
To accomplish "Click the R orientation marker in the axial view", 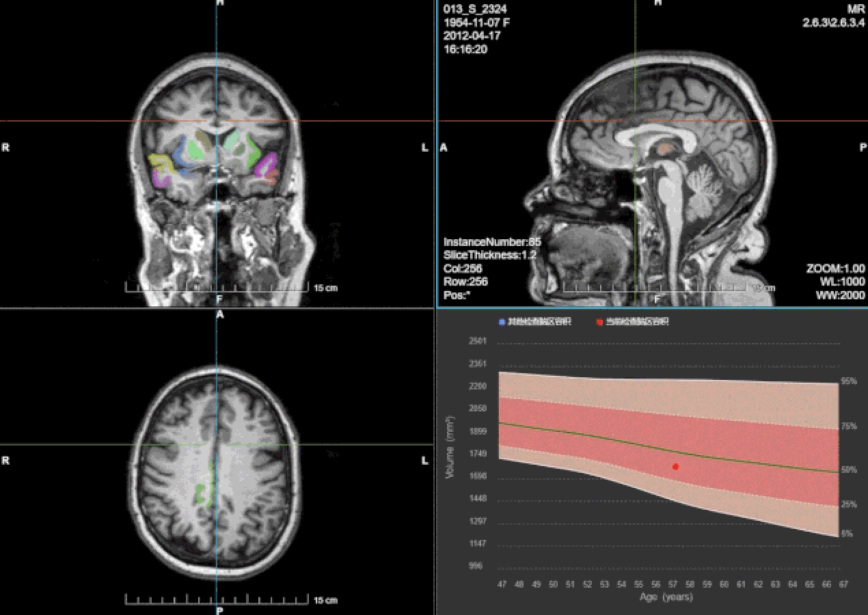I will point(6,461).
